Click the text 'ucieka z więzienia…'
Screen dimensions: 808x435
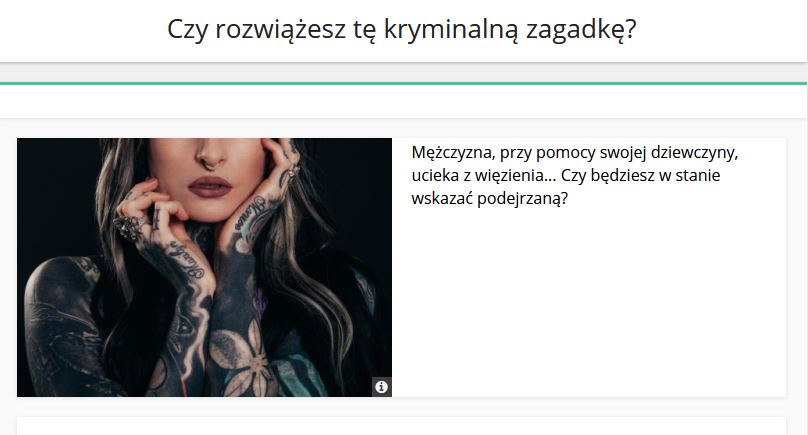tap(484, 175)
